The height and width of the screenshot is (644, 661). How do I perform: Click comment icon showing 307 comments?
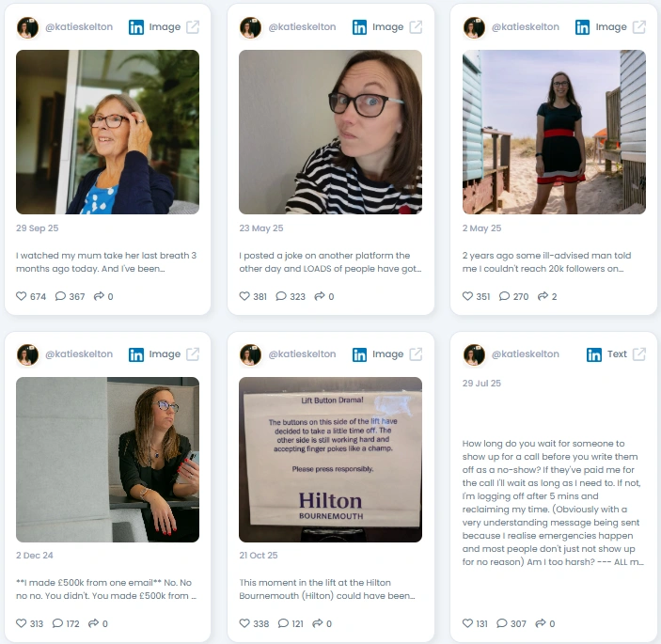coord(502,623)
